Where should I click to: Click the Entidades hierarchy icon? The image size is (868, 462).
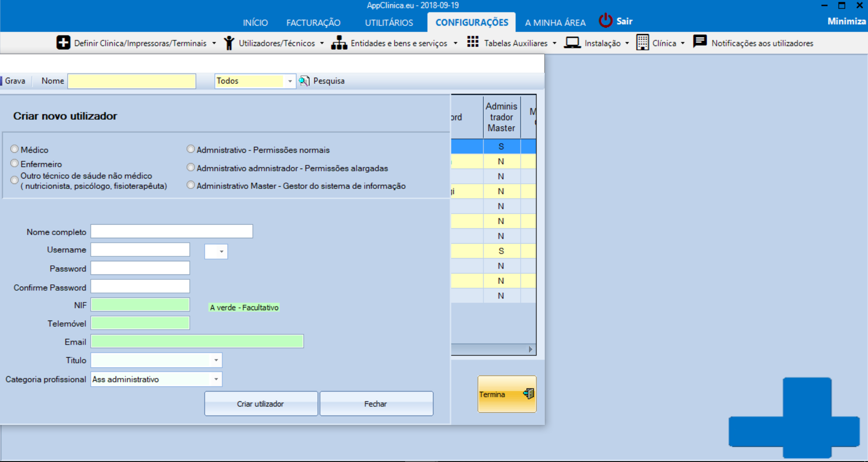pyautogui.click(x=339, y=43)
